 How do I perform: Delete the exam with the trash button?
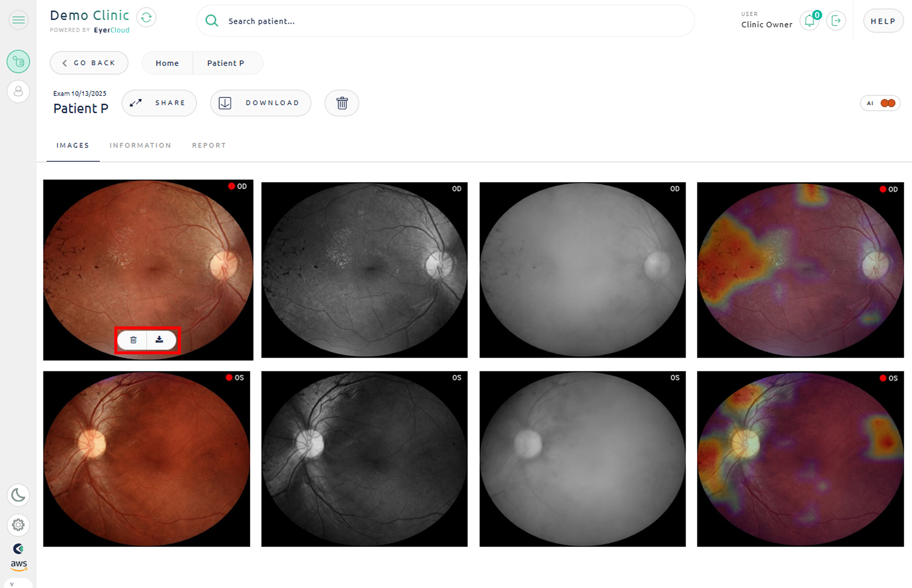[342, 103]
